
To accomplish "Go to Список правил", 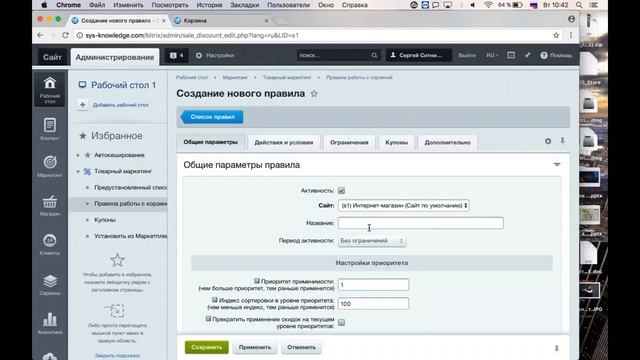I will (212, 117).
